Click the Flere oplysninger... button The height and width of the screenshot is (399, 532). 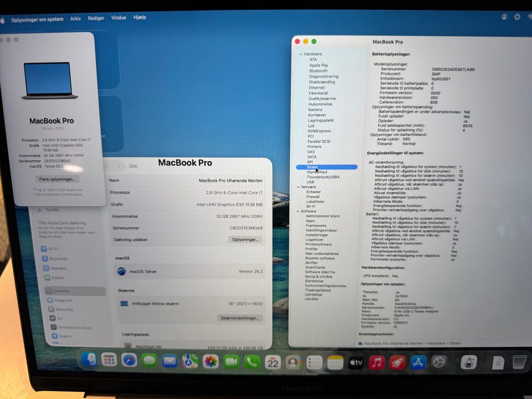point(57,179)
